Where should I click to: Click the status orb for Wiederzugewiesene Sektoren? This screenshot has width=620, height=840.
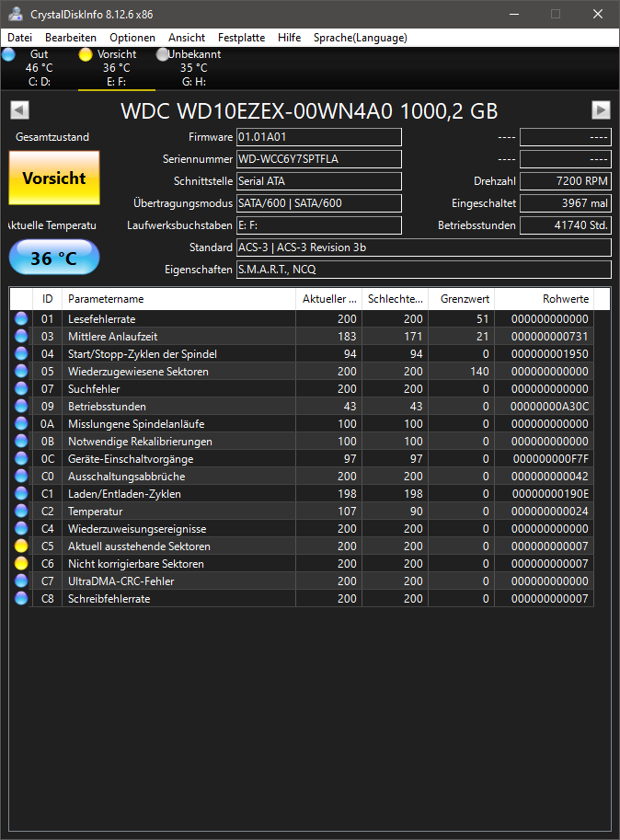click(21, 372)
